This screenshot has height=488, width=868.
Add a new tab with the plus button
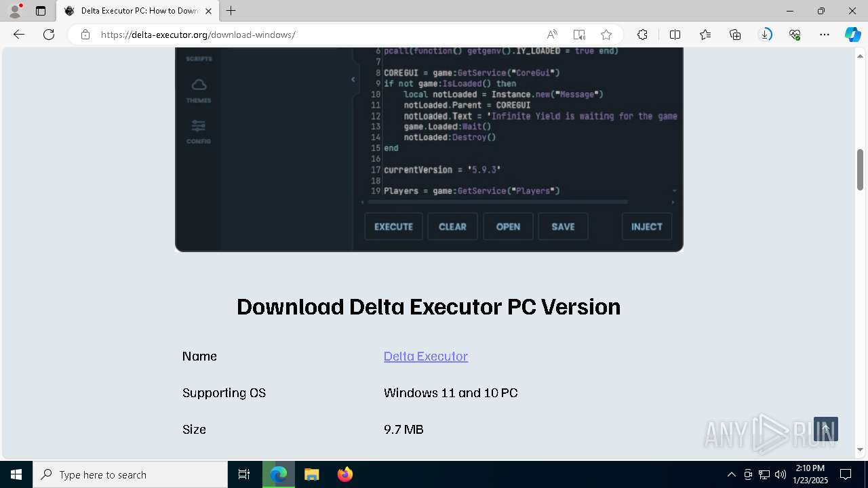(x=231, y=11)
